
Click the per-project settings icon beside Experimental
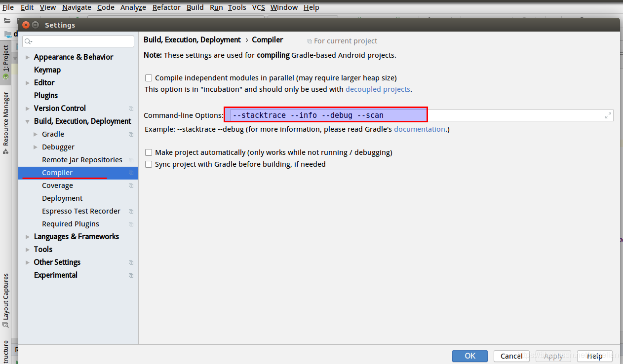pyautogui.click(x=131, y=275)
